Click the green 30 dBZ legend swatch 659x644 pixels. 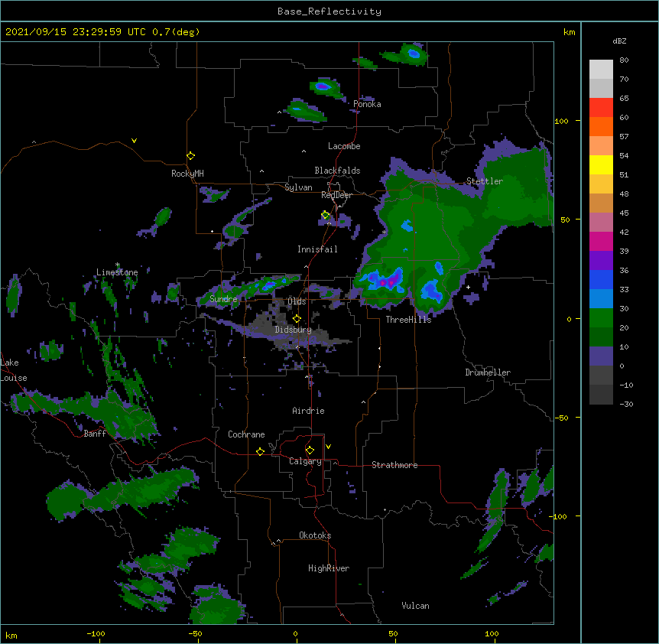coord(601,318)
